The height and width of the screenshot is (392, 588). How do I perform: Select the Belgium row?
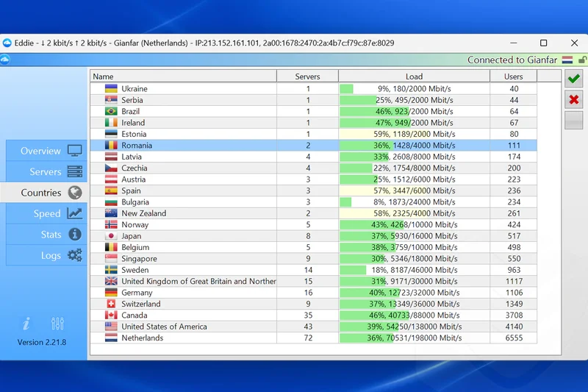click(x=314, y=247)
